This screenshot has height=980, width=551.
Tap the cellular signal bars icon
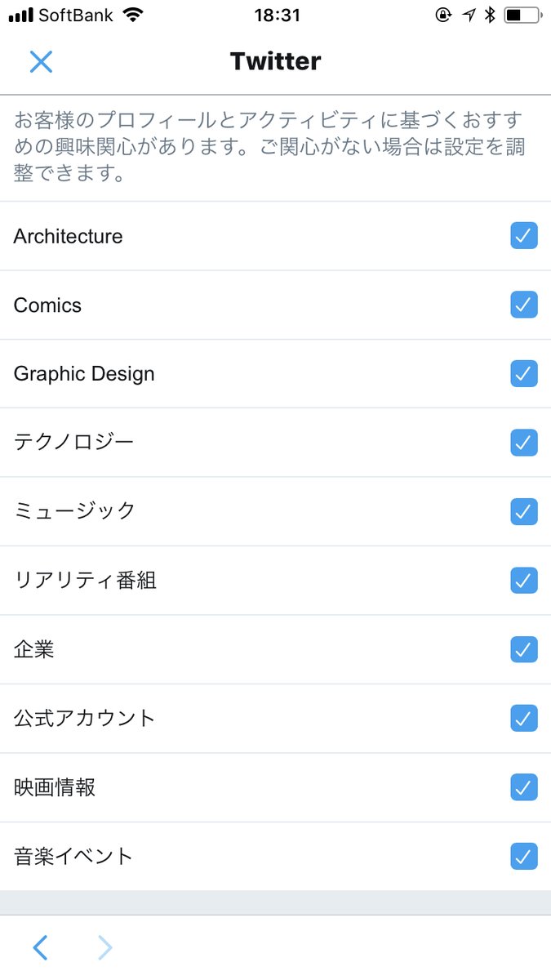20,16
